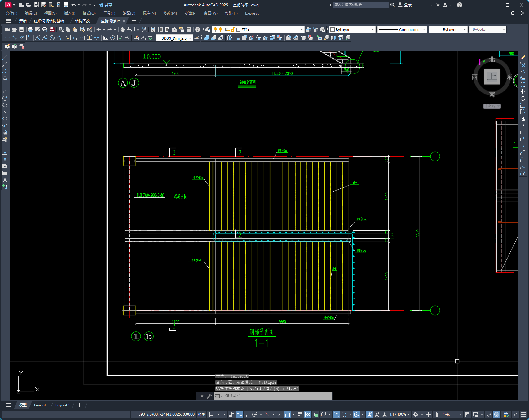
Task: Click the Export to DWF icon
Action: point(52,29)
